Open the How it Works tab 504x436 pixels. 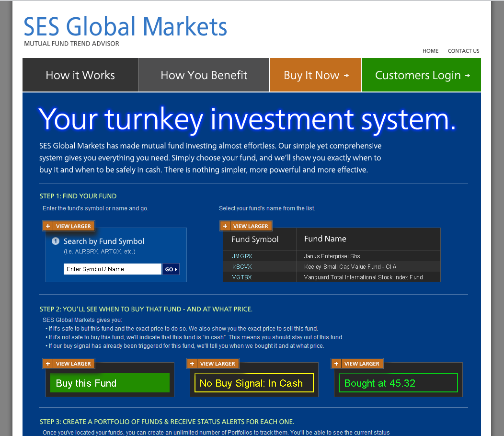[x=80, y=75]
